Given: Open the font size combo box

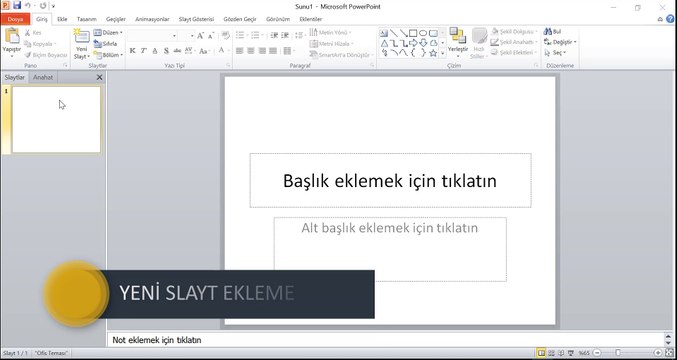Looking at the screenshot, I should tap(187, 36).
